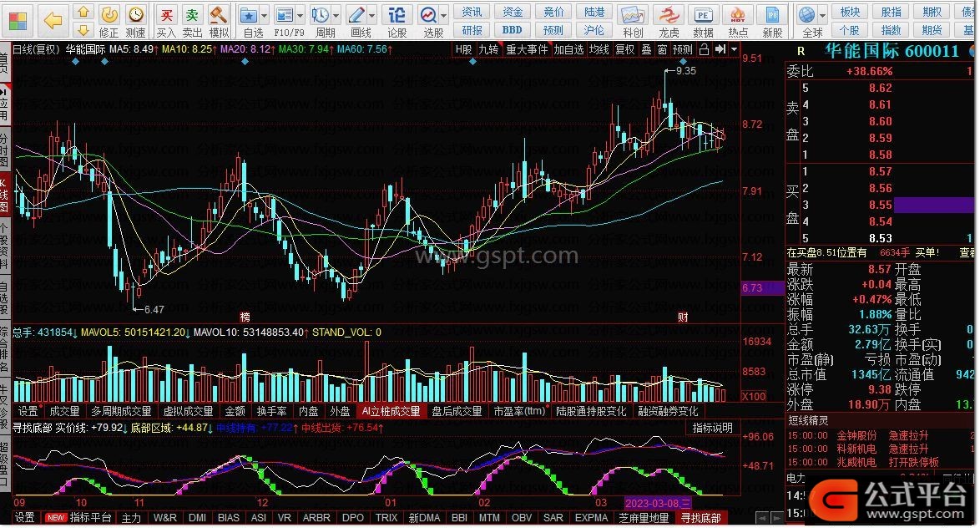Click the 研报 research report button
This screenshot has width=980, height=528.
point(472,30)
